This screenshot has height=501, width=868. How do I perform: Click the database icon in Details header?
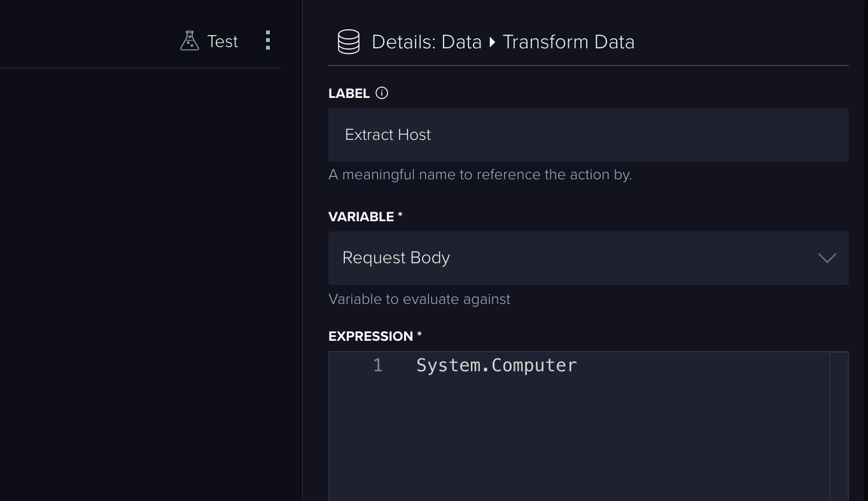click(x=348, y=42)
